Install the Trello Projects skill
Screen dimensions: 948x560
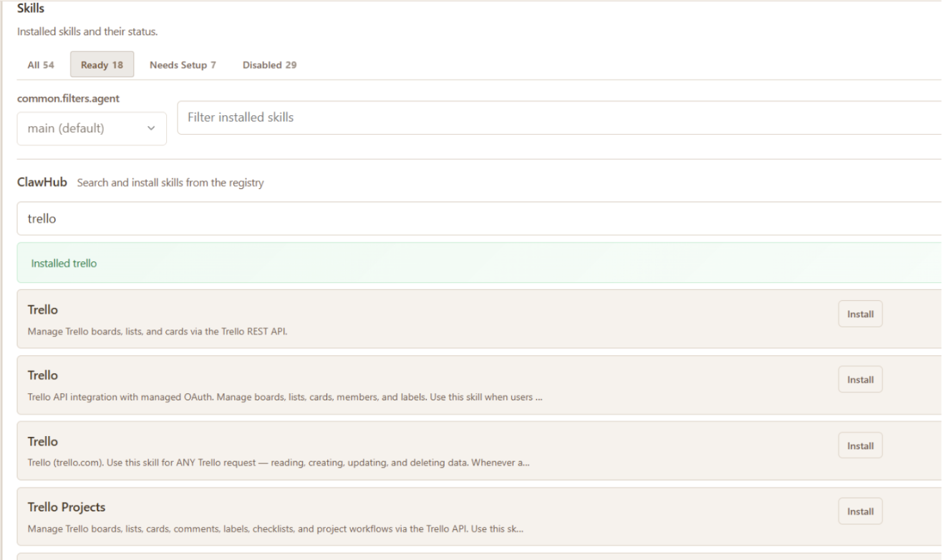coord(860,511)
